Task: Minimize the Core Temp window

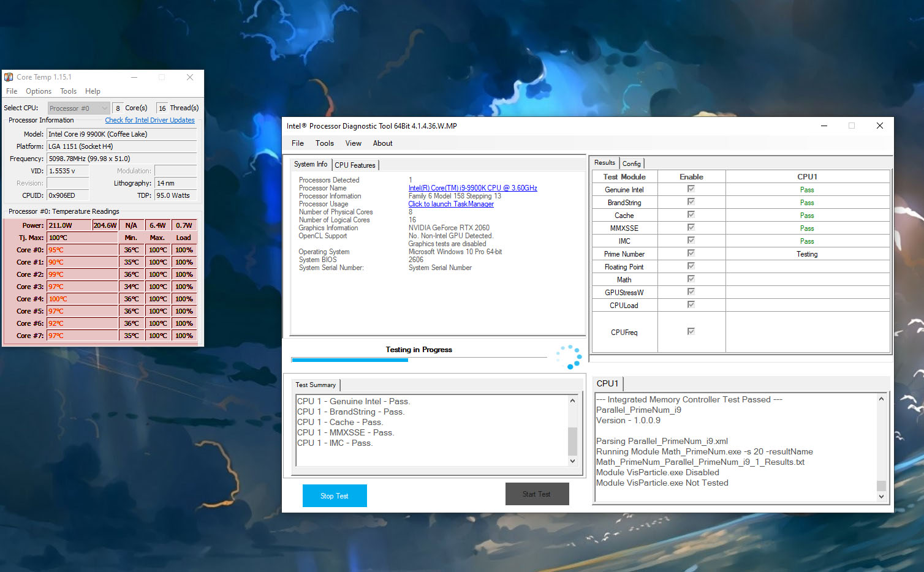Action: click(x=134, y=77)
